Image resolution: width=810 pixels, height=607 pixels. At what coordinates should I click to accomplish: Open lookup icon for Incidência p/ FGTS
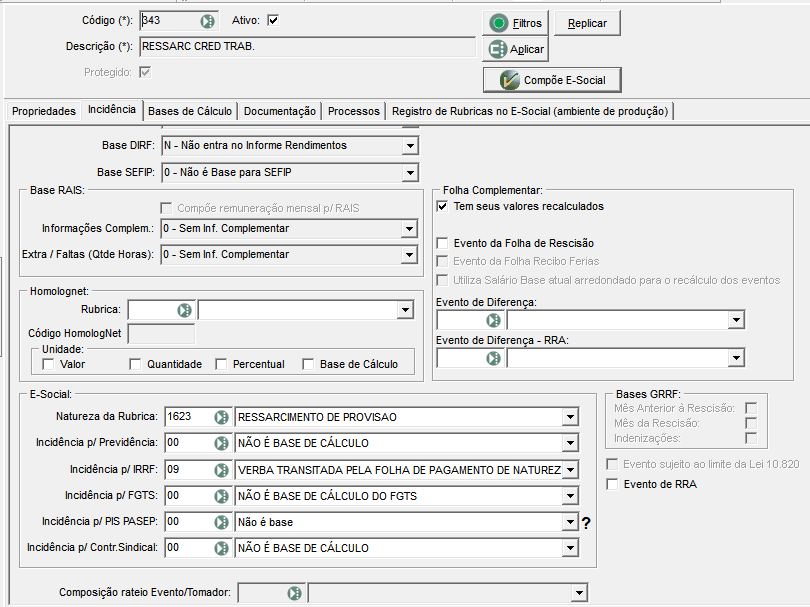222,496
